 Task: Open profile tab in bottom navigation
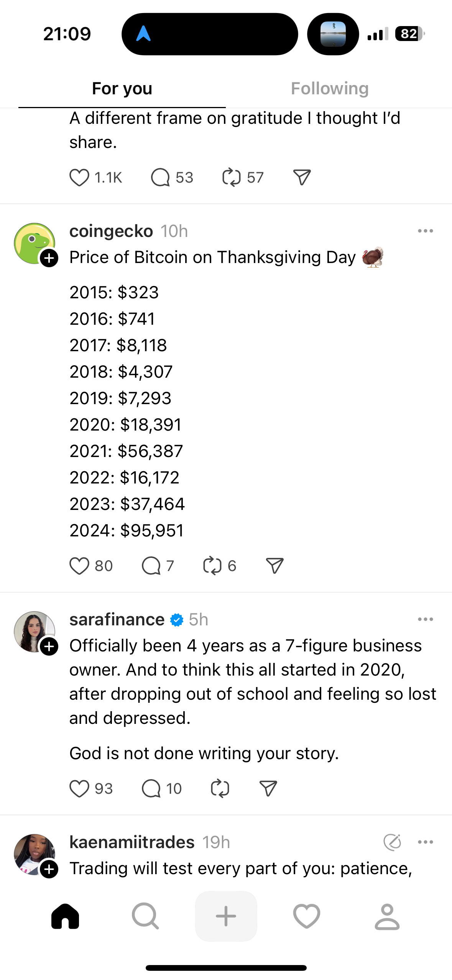(387, 916)
